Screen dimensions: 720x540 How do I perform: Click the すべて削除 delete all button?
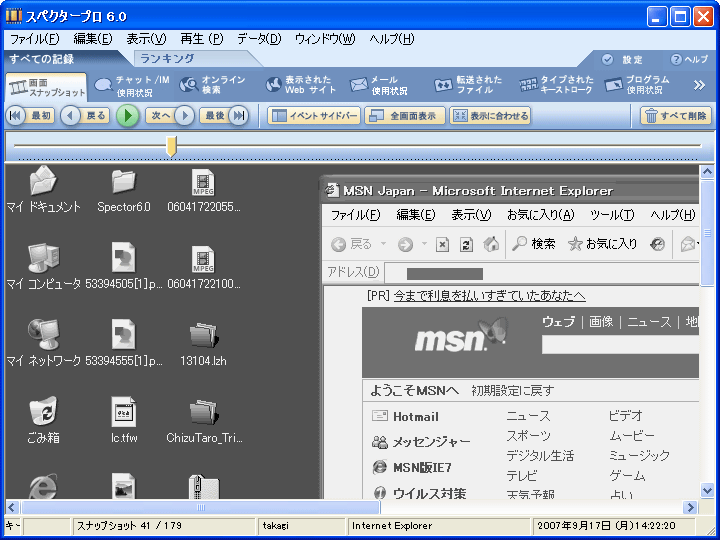[676, 116]
